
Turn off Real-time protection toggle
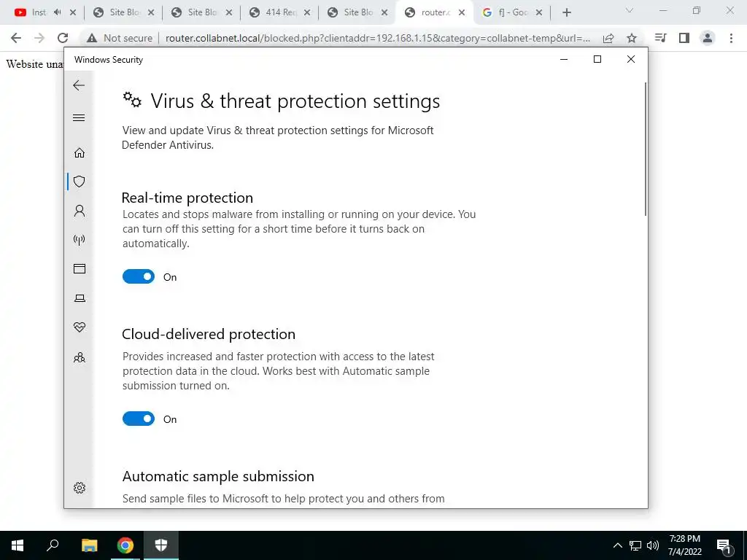pos(138,276)
